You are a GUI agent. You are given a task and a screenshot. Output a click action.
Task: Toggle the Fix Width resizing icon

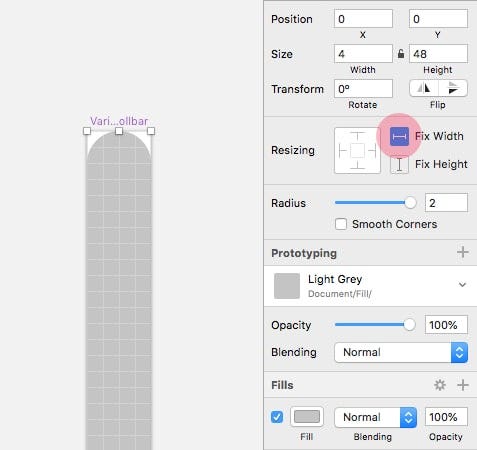399,136
